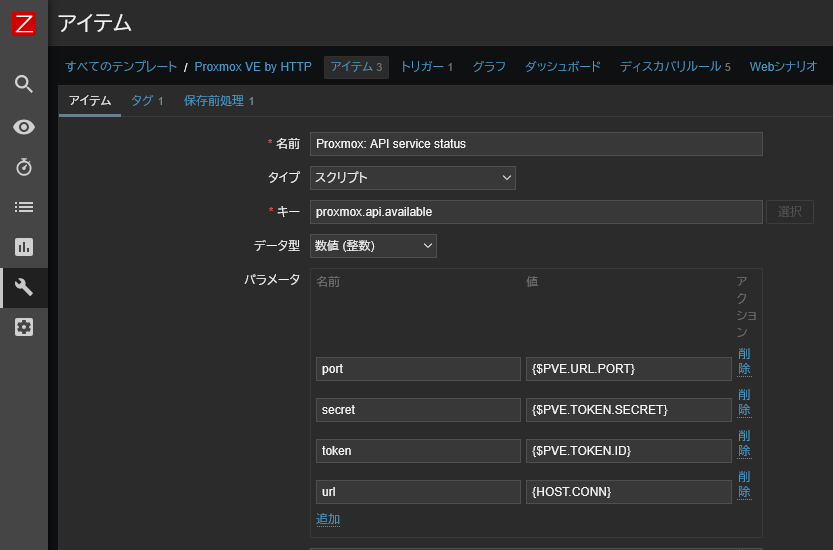Open the トリガー 1 navigation link
The image size is (833, 550).
(427, 67)
